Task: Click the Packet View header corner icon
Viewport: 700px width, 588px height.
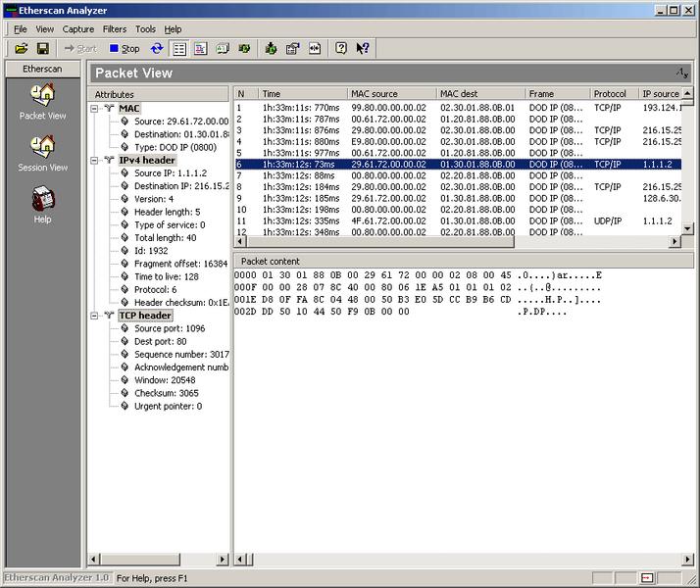Action: coord(682,73)
